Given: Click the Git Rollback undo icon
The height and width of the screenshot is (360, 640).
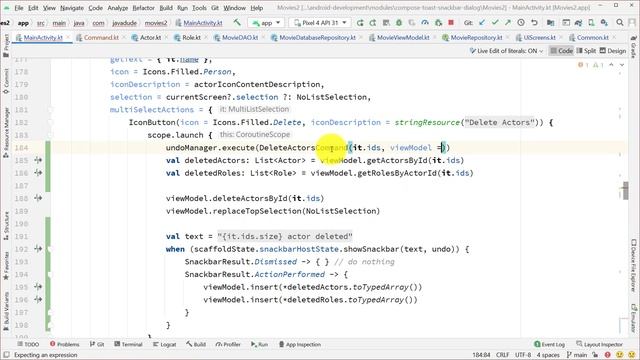Looking at the screenshot, I should click(534, 23).
